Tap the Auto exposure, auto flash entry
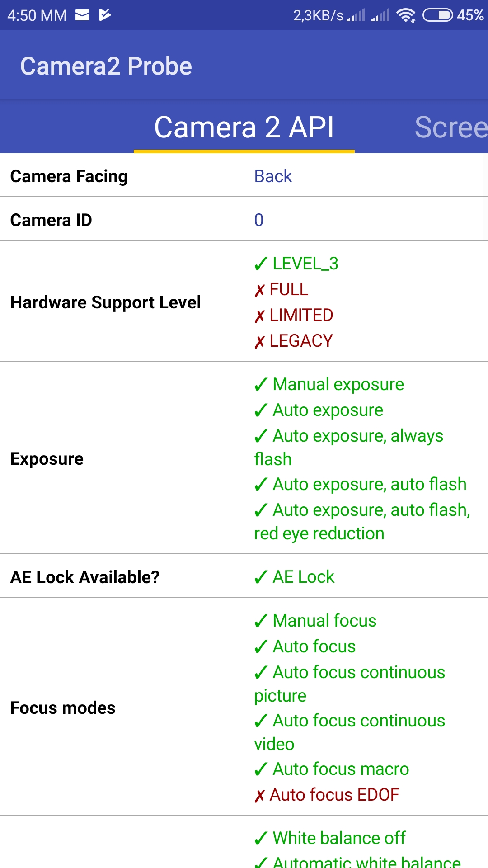This screenshot has height=868, width=488. pos(369,484)
